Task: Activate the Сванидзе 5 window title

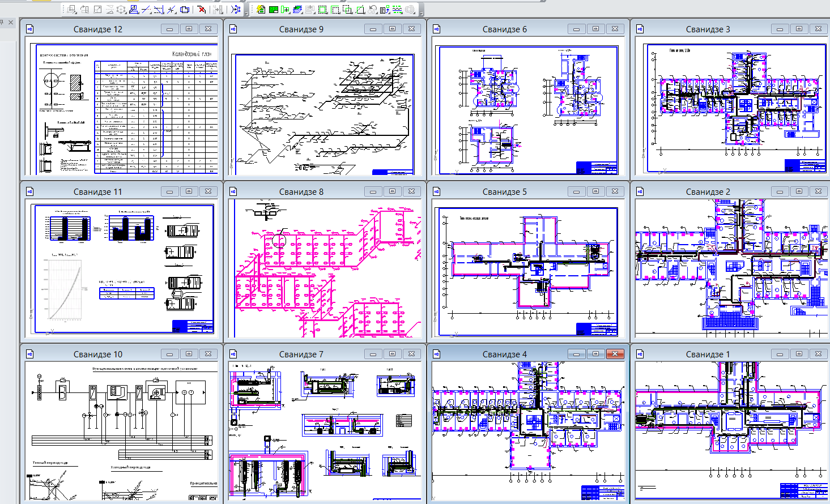Action: point(505,191)
